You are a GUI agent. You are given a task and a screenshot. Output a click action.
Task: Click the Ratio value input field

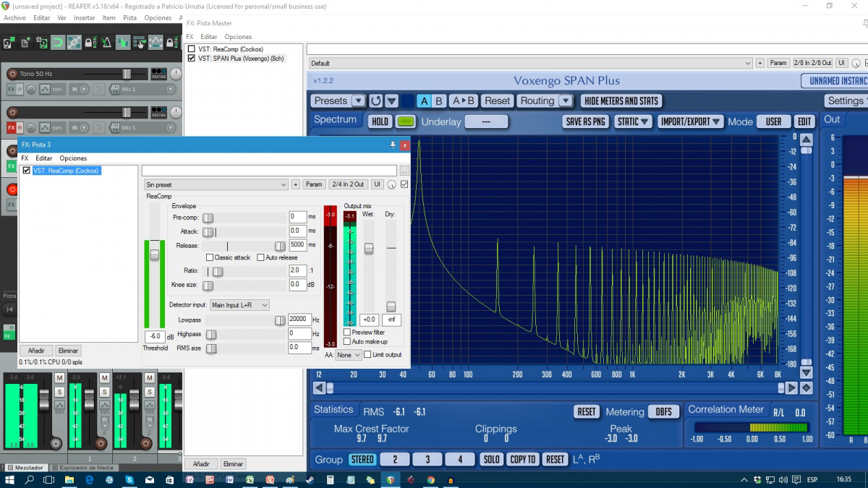pyautogui.click(x=297, y=270)
